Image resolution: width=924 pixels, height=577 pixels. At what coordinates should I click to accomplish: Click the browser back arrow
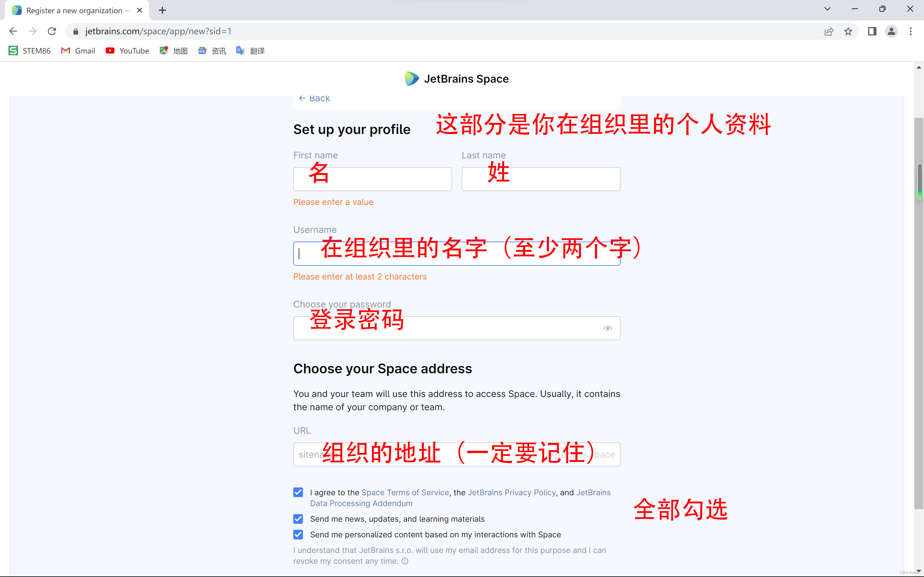click(x=13, y=31)
